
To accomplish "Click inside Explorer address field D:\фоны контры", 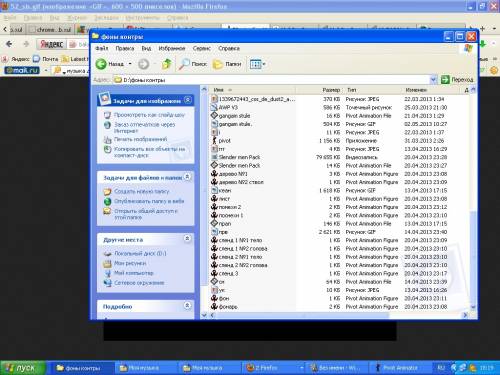I will click(272, 80).
